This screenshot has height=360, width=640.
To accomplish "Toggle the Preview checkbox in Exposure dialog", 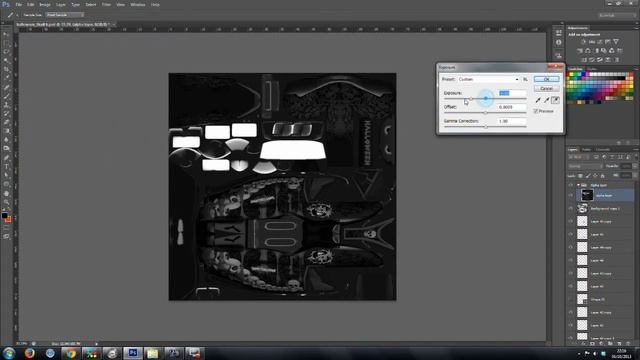I will (x=536, y=111).
